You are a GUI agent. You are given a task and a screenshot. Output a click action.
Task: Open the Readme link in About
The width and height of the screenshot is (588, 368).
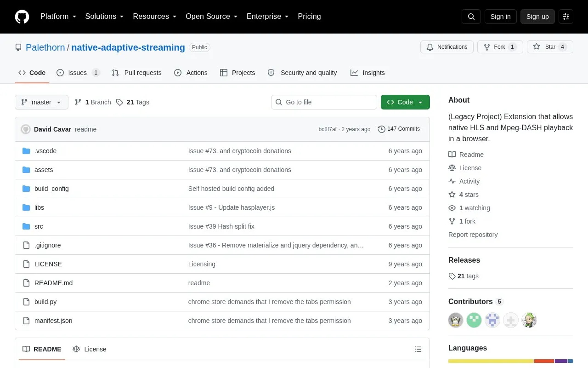point(466,155)
